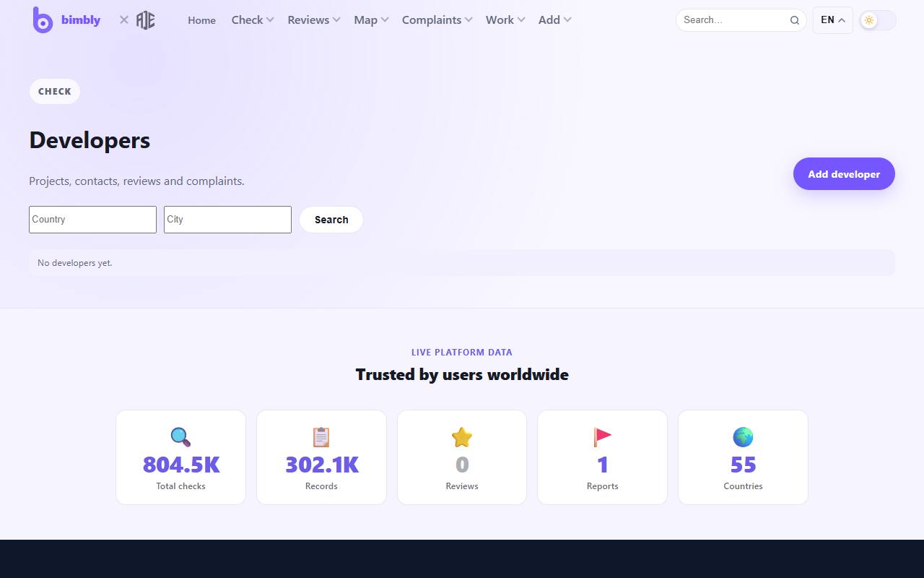Viewport: 924px width, 578px height.
Task: Click the search magnifier icon in header
Action: pyautogui.click(x=794, y=20)
